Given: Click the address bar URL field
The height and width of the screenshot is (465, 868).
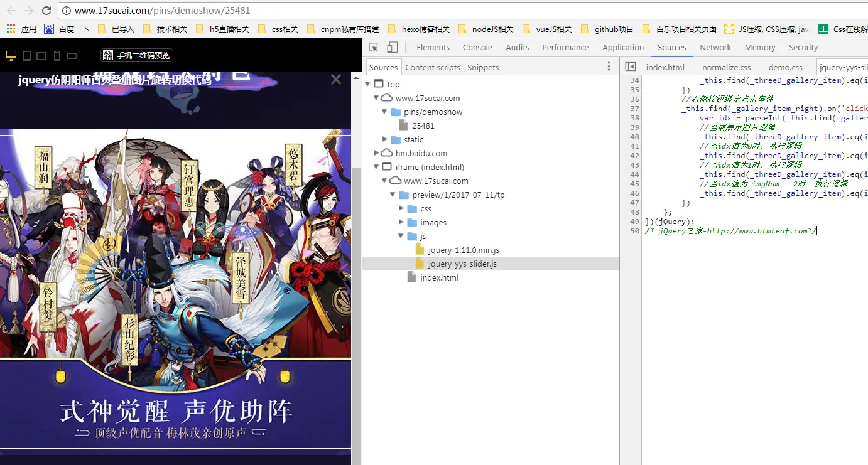Looking at the screenshot, I should click(x=463, y=11).
